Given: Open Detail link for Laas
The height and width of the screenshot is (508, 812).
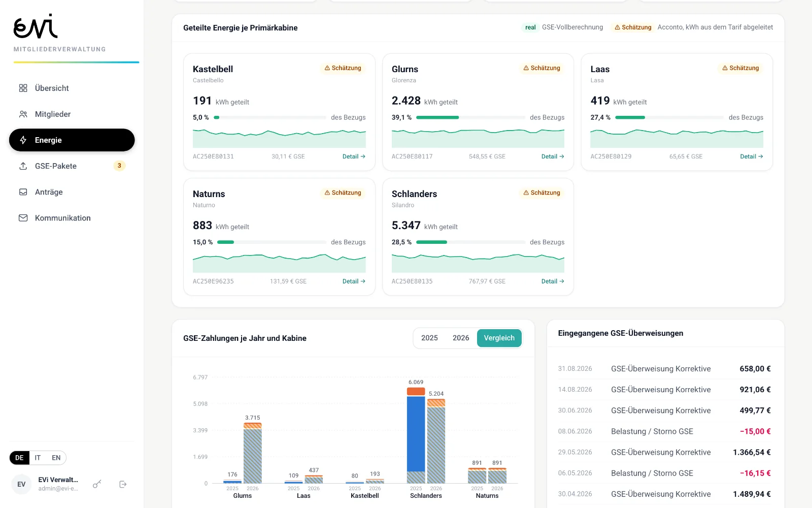Looking at the screenshot, I should [752, 156].
